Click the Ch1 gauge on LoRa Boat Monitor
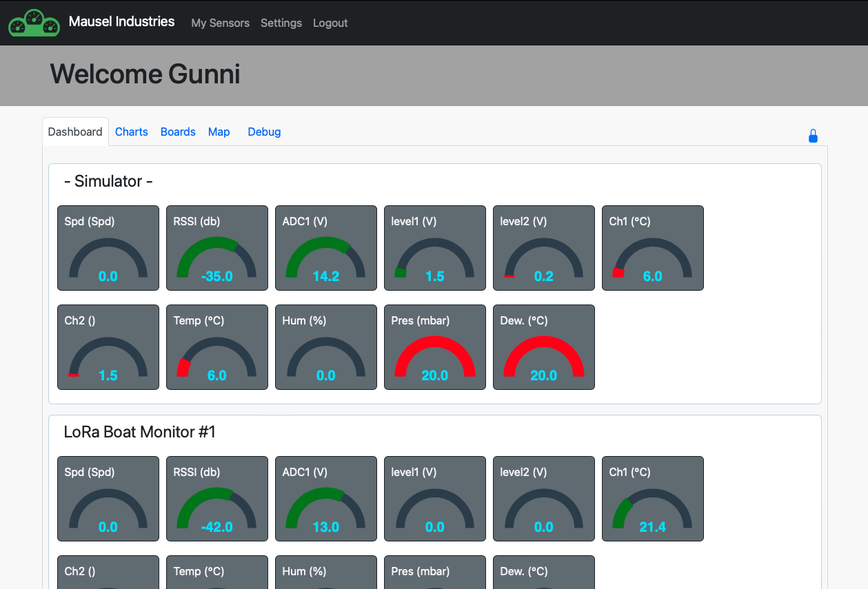The height and width of the screenshot is (589, 868). [652, 498]
